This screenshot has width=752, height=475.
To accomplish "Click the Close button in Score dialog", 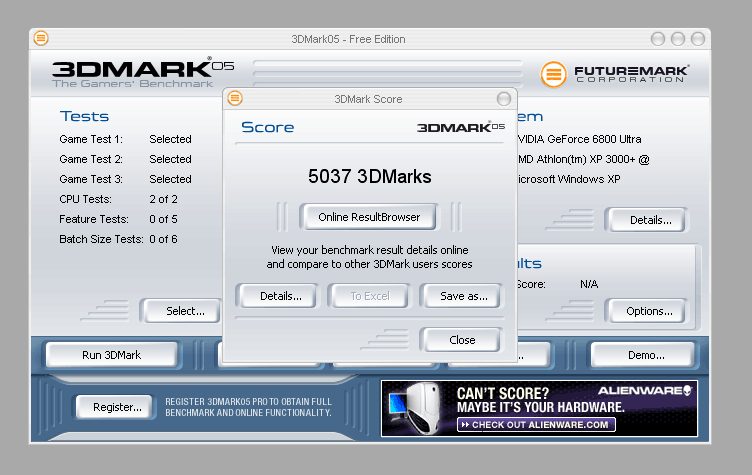I will point(462,340).
